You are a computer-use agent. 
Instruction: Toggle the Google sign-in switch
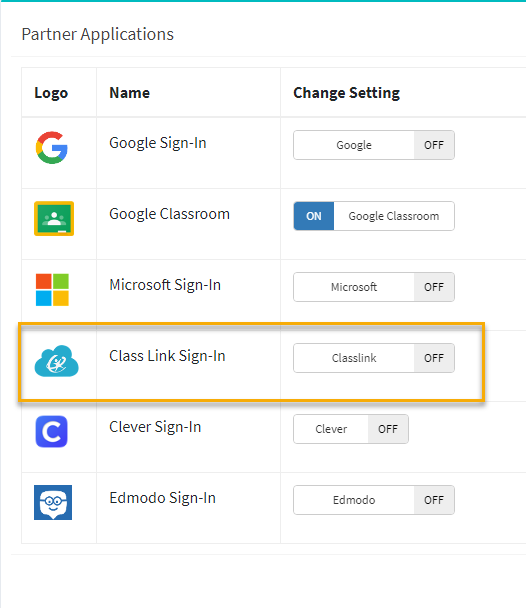(x=374, y=145)
